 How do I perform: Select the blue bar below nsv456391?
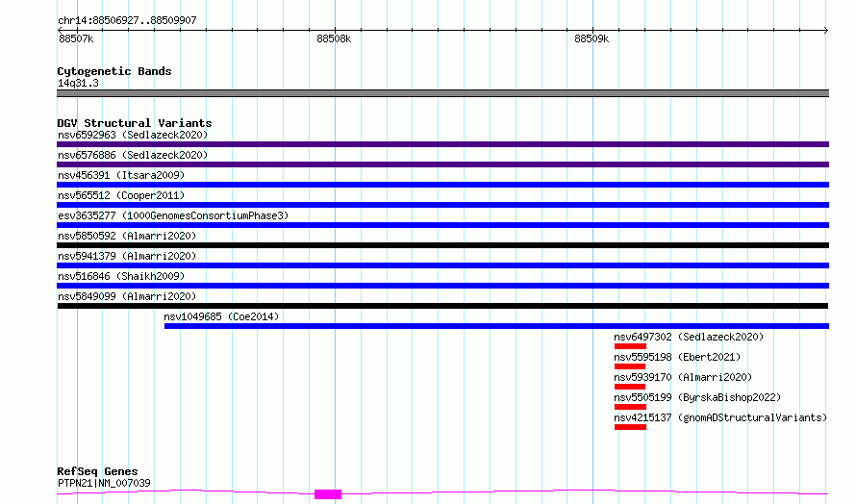[442, 185]
